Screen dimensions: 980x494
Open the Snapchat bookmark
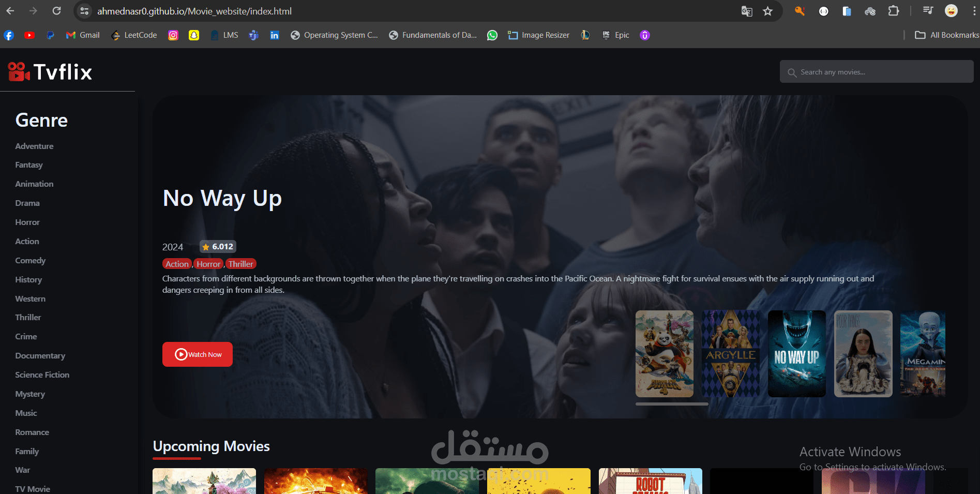(x=194, y=35)
